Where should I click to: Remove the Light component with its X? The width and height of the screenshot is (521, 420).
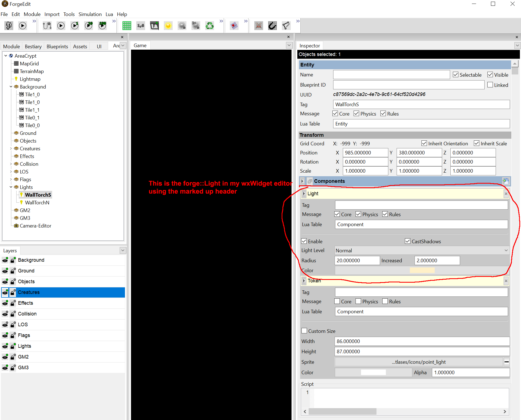[506, 194]
